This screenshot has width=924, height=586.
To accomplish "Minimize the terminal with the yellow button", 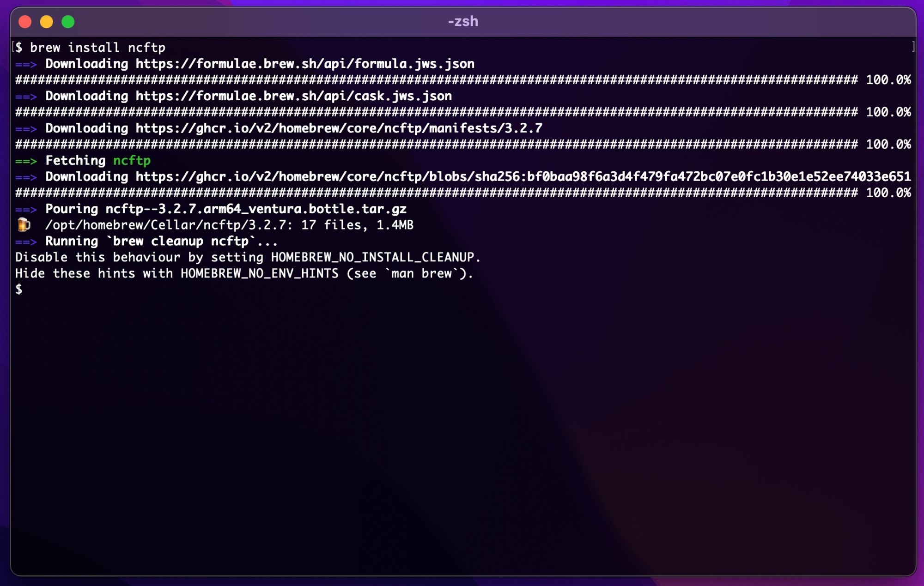I will 47,22.
